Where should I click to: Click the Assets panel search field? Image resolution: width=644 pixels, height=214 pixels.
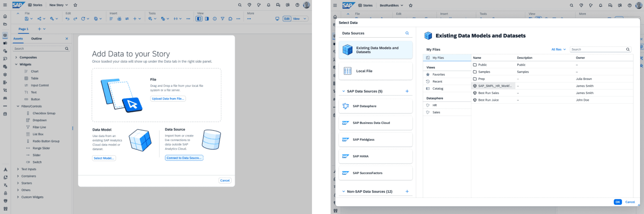pos(42,49)
